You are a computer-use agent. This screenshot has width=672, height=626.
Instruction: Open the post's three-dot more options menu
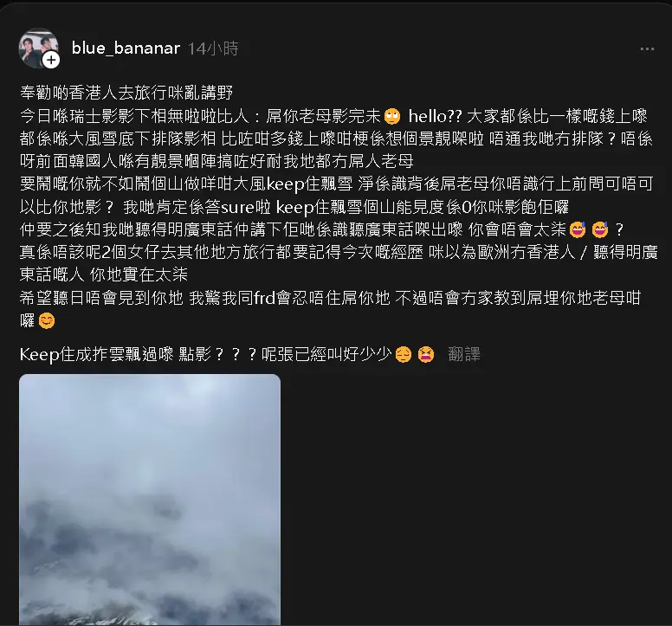(x=647, y=49)
